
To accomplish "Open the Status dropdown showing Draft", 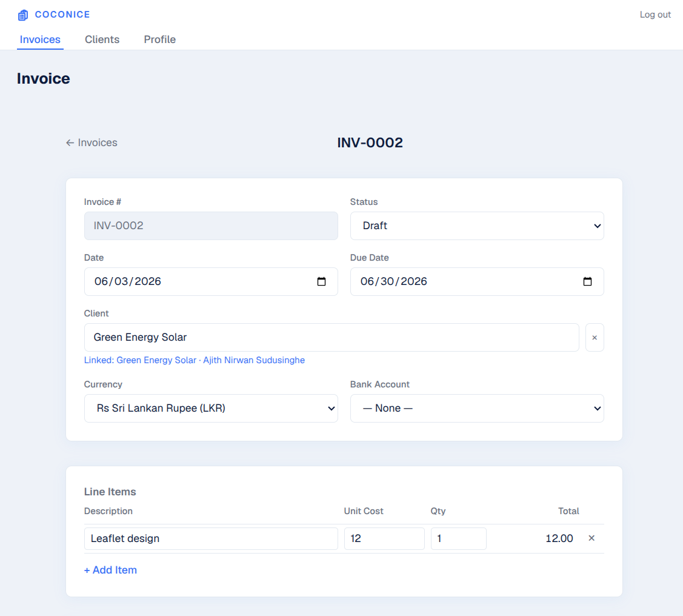I will click(477, 226).
